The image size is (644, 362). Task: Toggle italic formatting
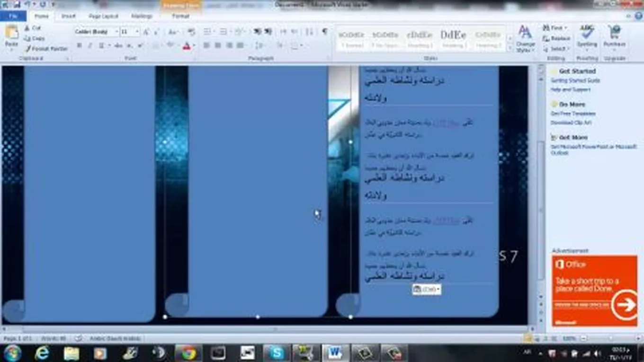(90, 46)
